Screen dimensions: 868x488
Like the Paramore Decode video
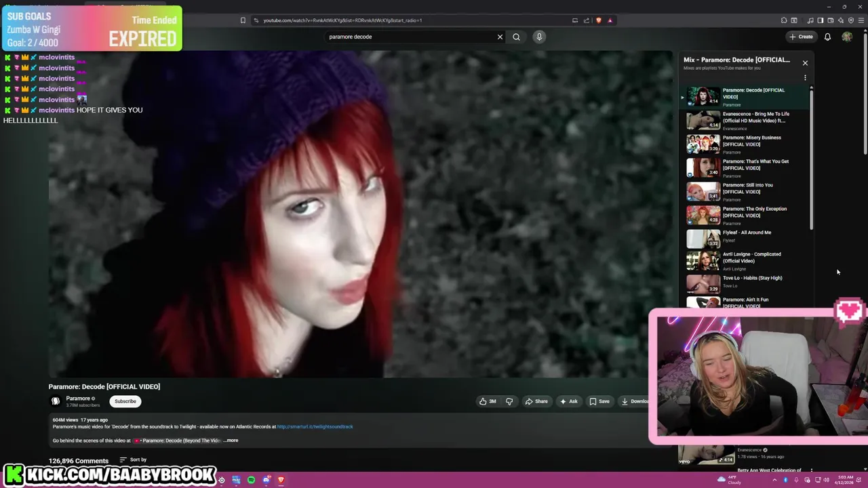[x=488, y=401]
